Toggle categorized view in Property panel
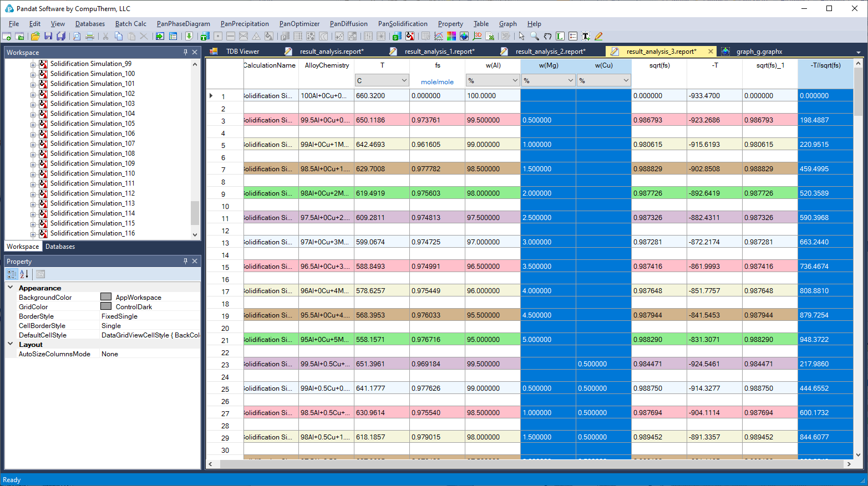This screenshot has width=868, height=486. point(12,274)
